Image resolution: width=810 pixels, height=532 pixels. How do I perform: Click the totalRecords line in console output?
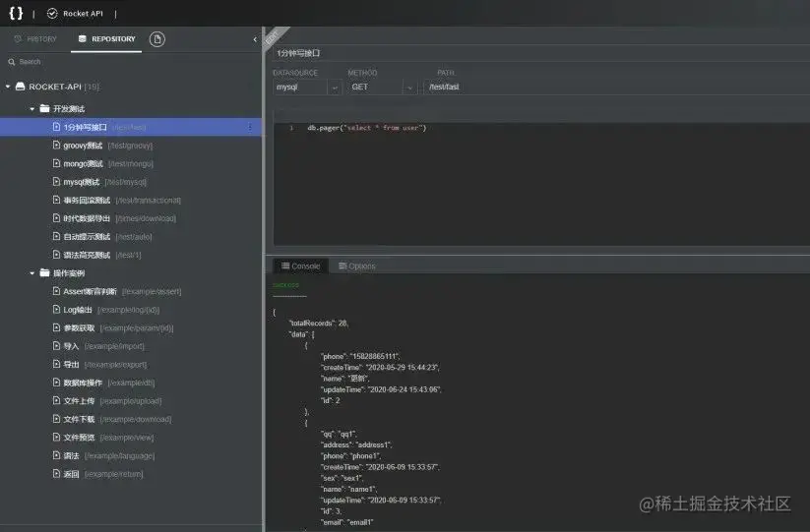319,324
